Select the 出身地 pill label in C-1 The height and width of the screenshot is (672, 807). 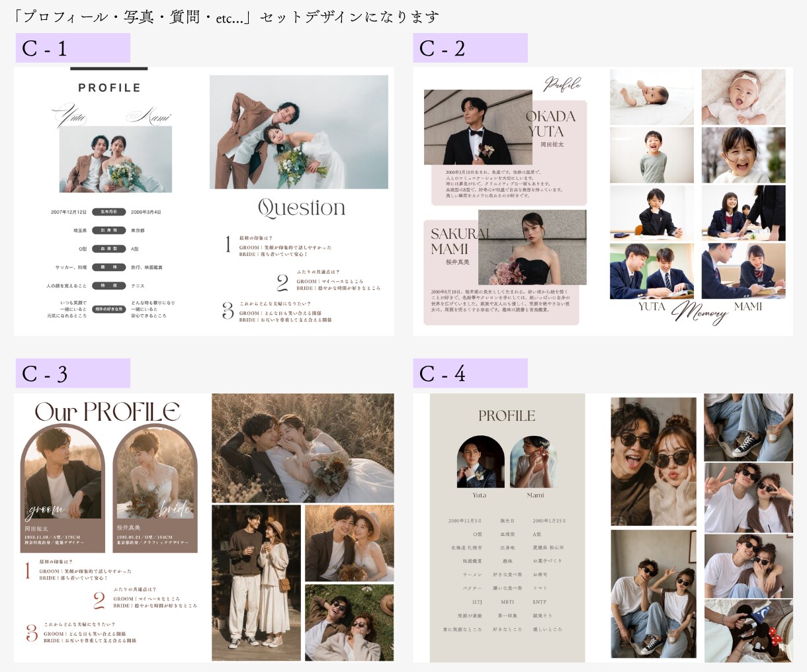pyautogui.click(x=108, y=230)
